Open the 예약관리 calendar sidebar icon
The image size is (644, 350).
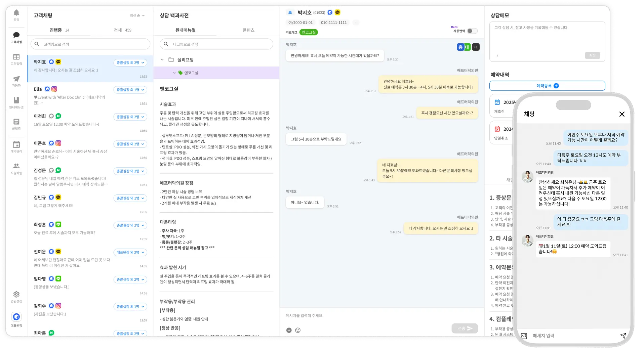16,144
